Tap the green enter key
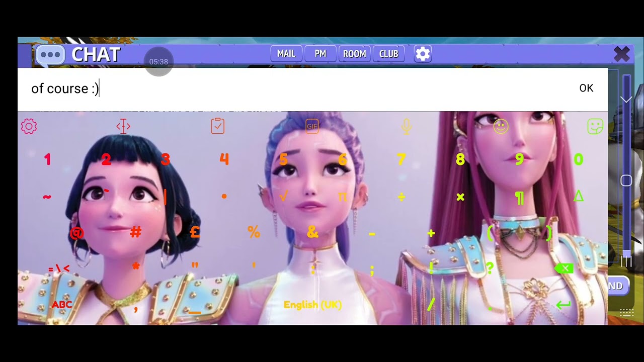The image size is (644, 362). click(x=563, y=305)
